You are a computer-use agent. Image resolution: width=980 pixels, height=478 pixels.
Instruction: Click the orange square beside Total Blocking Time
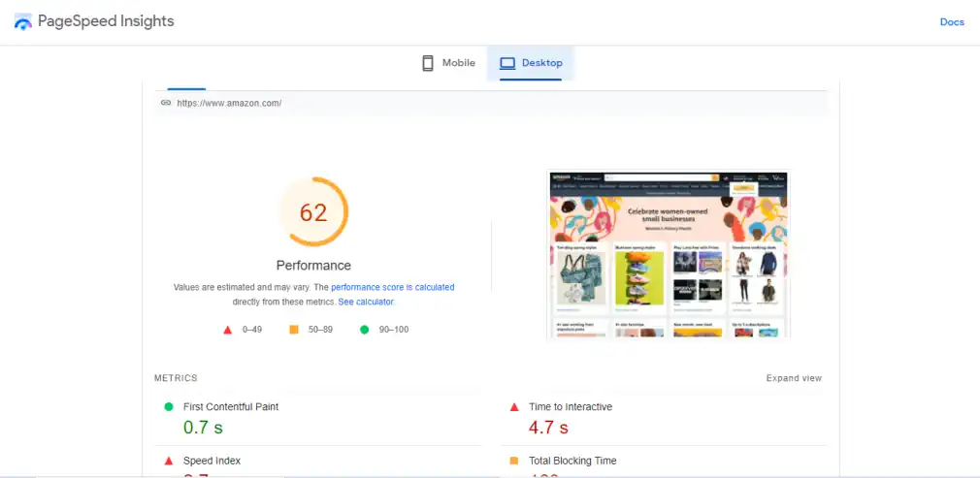pos(514,461)
